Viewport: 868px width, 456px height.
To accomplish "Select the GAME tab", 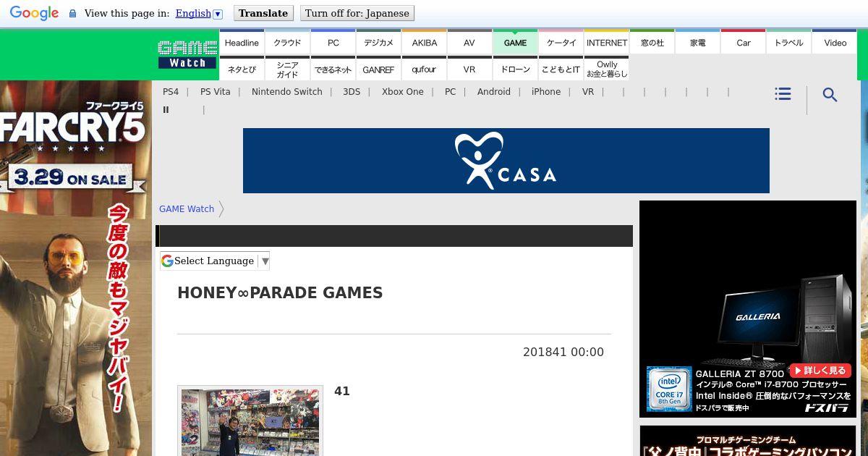I will pos(515,43).
